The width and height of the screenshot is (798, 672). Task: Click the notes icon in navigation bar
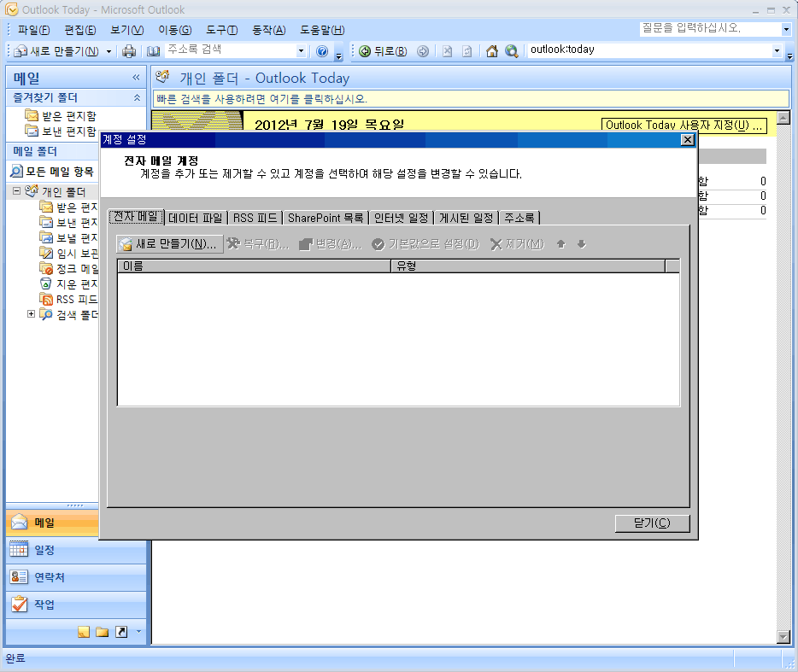point(84,632)
